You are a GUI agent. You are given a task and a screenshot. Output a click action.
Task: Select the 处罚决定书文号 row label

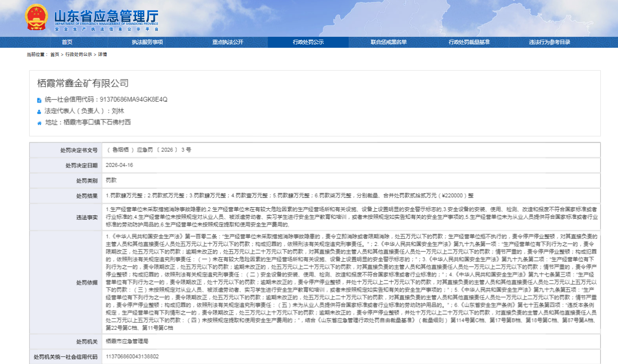point(78,150)
